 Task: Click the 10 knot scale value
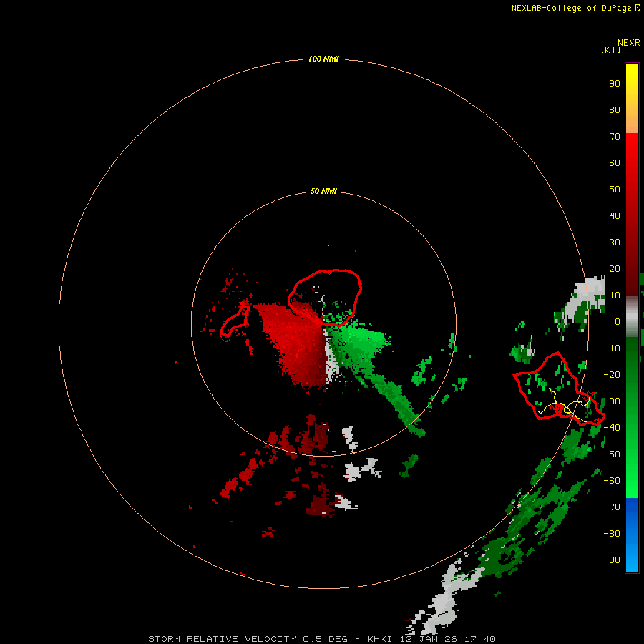pyautogui.click(x=615, y=296)
